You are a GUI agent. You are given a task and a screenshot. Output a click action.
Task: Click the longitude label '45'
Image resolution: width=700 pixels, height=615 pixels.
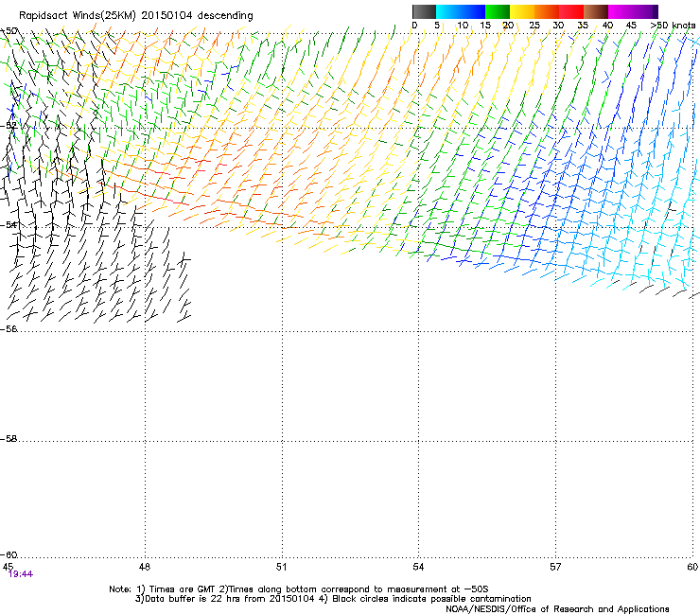pyautogui.click(x=8, y=567)
